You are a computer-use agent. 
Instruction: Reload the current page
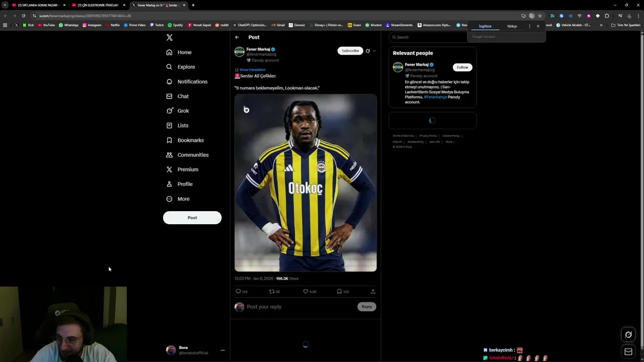[x=24, y=16]
